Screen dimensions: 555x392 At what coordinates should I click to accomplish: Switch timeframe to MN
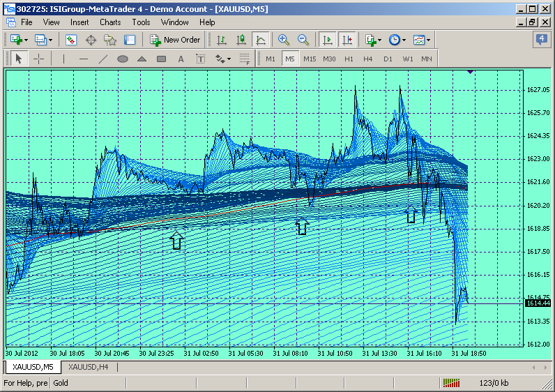tap(427, 59)
